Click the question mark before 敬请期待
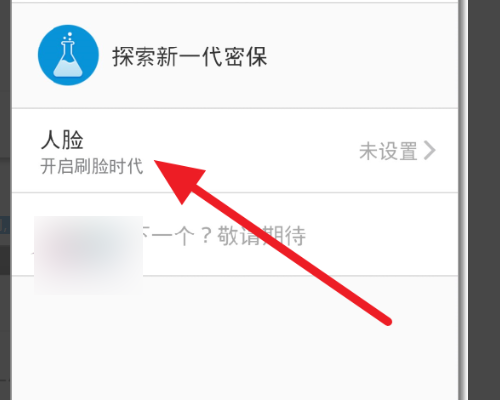 coord(207,236)
